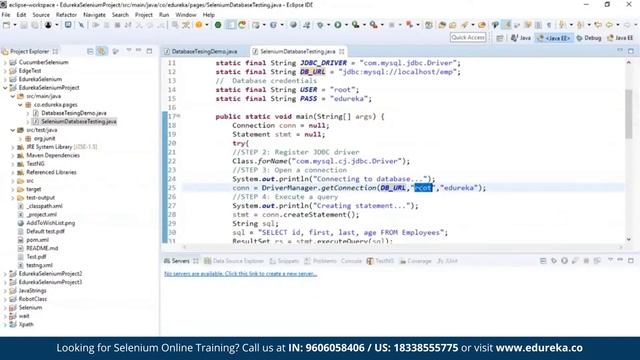This screenshot has height=360, width=640.
Task: Select AddToWishList.png in the tree
Action: (x=51, y=223)
